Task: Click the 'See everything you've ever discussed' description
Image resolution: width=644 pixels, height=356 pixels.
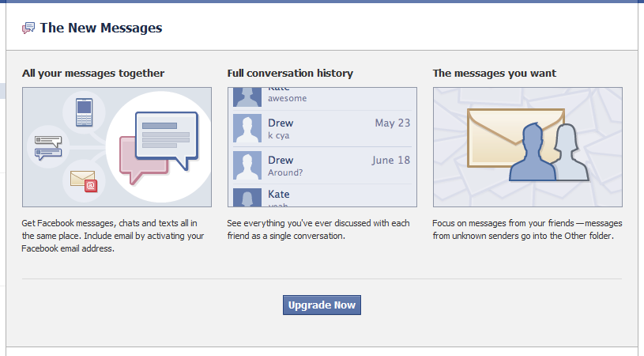Action: pyautogui.click(x=318, y=229)
